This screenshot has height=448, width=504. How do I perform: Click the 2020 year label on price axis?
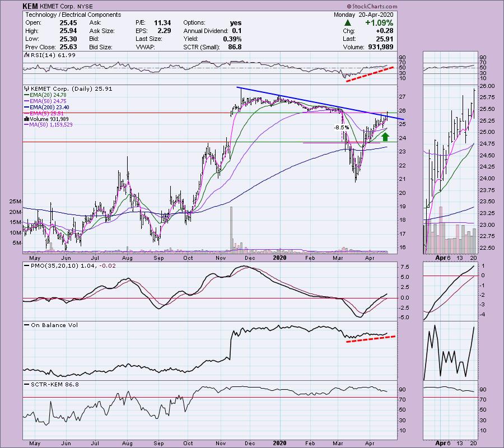coord(279,258)
